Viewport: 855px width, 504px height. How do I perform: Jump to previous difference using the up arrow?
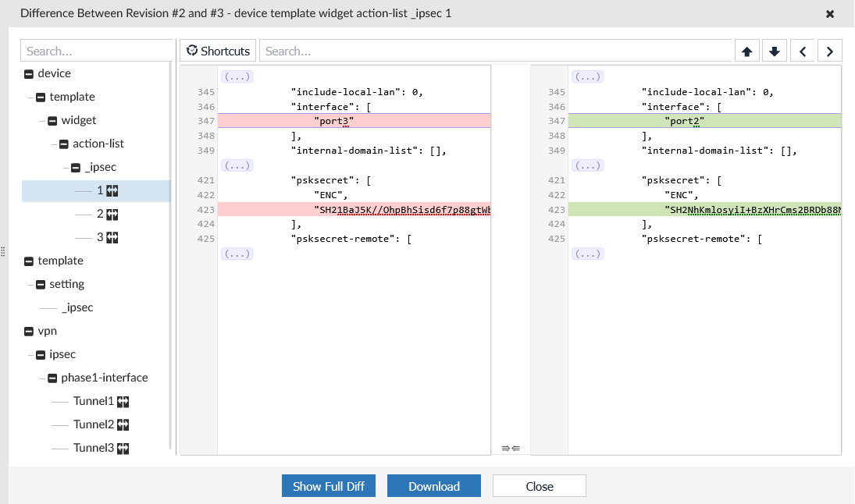tap(746, 50)
